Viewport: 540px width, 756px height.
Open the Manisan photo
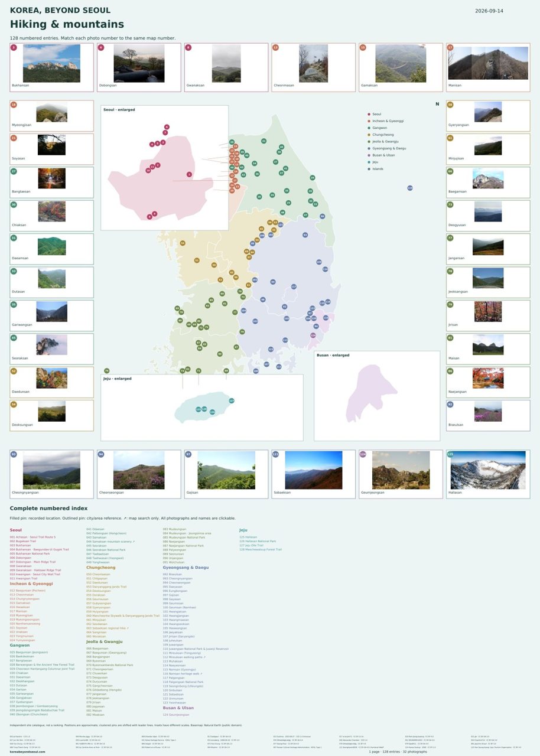[x=488, y=63]
